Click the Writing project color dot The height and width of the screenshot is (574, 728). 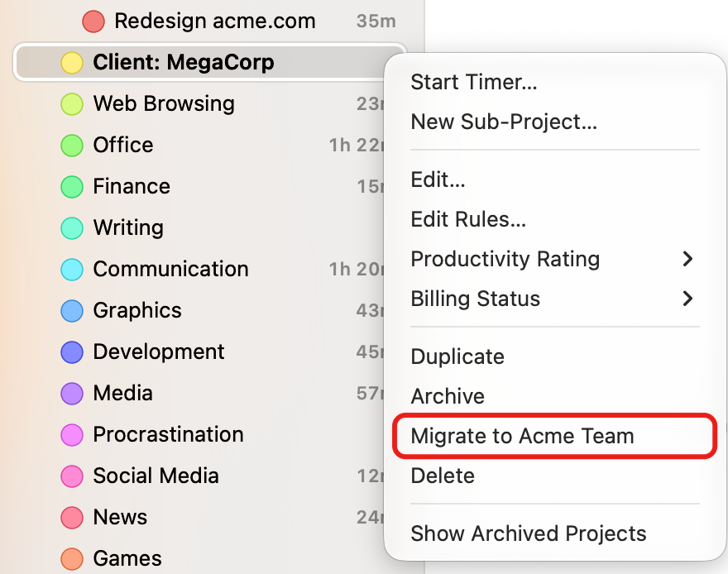tap(72, 227)
